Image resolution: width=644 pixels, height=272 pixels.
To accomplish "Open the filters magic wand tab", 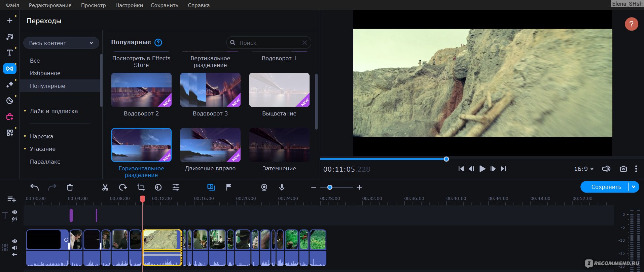I will [10, 84].
